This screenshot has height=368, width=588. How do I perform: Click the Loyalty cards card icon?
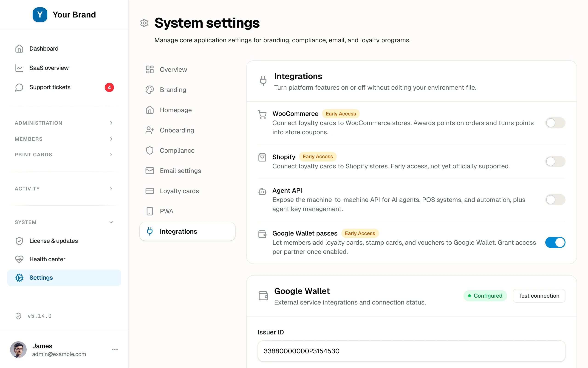click(150, 191)
